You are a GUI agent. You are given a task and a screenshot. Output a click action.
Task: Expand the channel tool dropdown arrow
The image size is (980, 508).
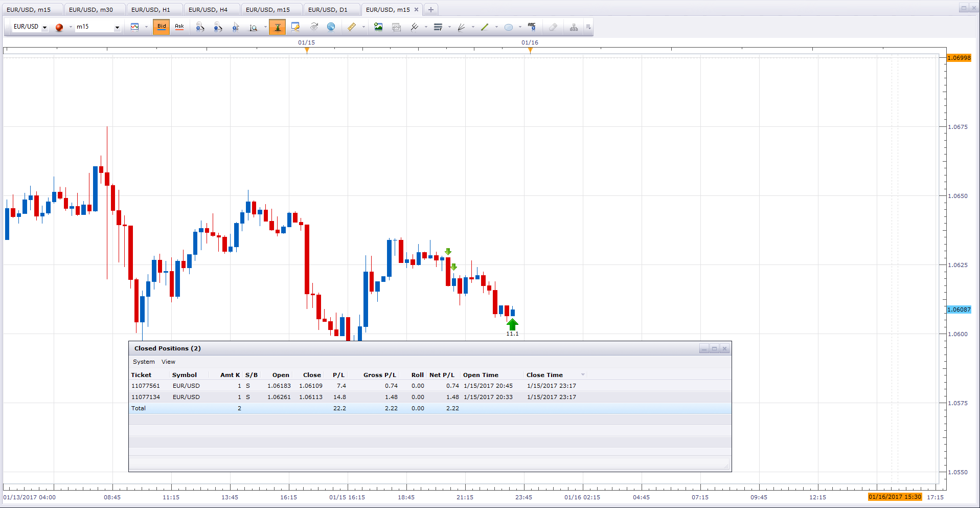(426, 27)
